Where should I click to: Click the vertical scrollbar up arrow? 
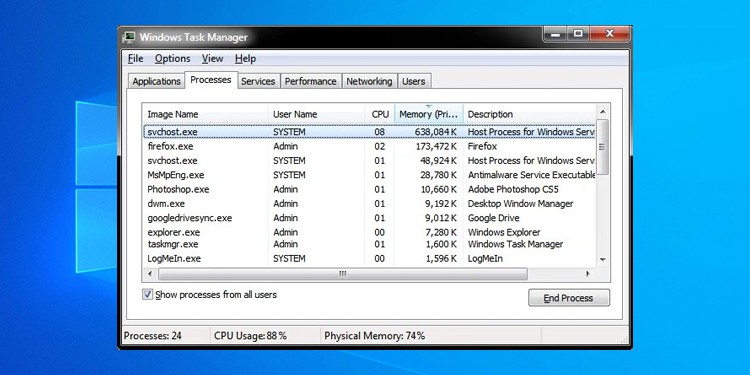tap(603, 112)
